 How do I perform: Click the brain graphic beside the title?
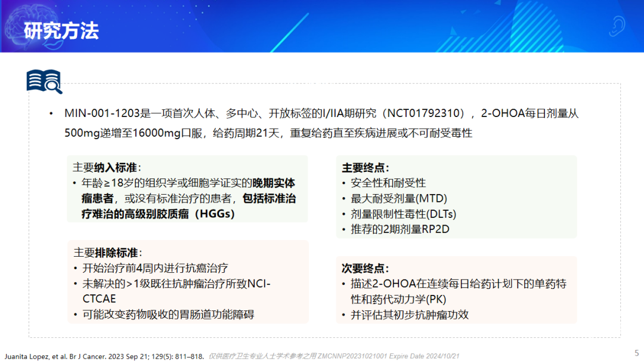[33, 26]
